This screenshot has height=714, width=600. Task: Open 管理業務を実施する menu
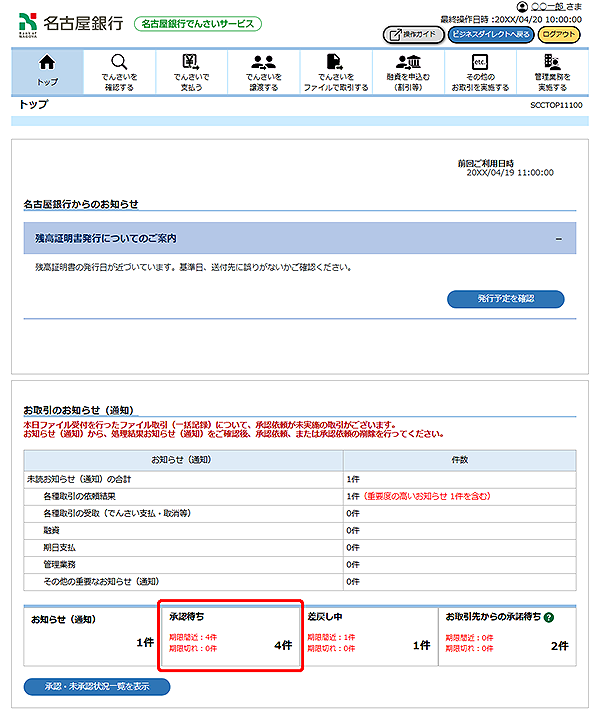coord(552,71)
